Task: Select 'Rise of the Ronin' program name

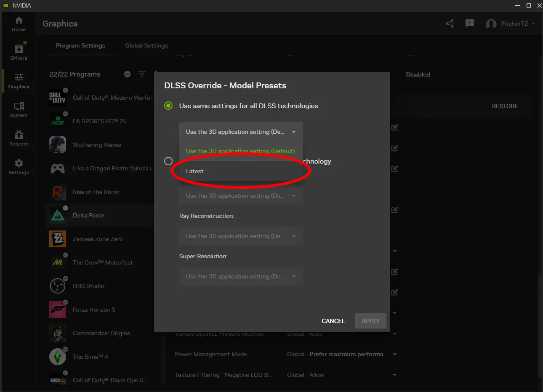Action: [96, 192]
